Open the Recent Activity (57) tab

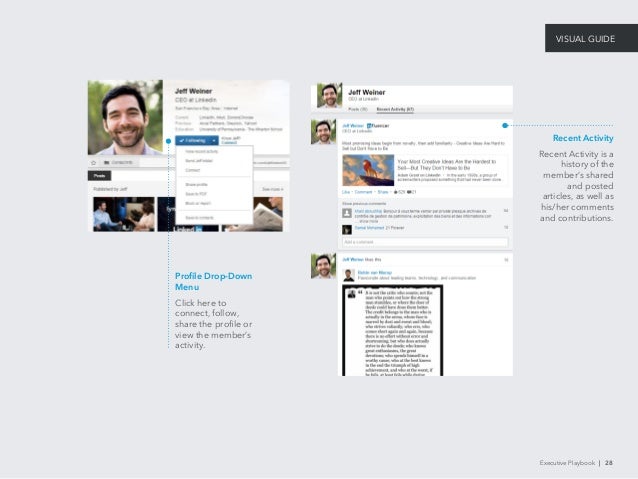pyautogui.click(x=395, y=109)
